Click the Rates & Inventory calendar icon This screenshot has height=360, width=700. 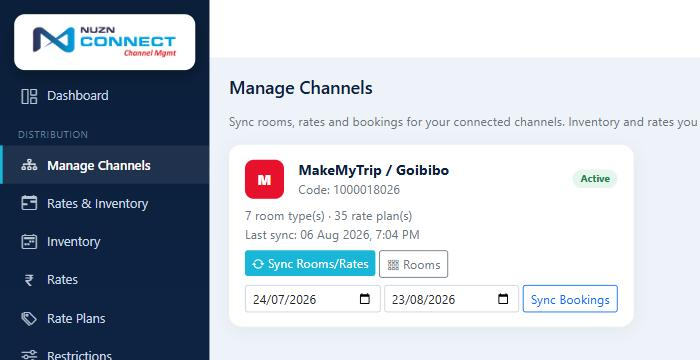29,203
